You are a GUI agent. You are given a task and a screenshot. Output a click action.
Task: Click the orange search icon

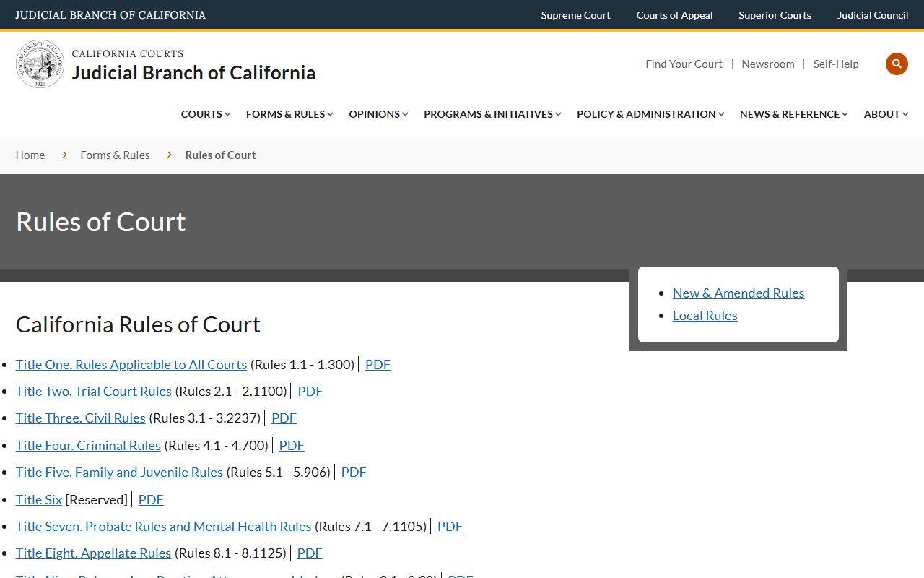coord(897,64)
